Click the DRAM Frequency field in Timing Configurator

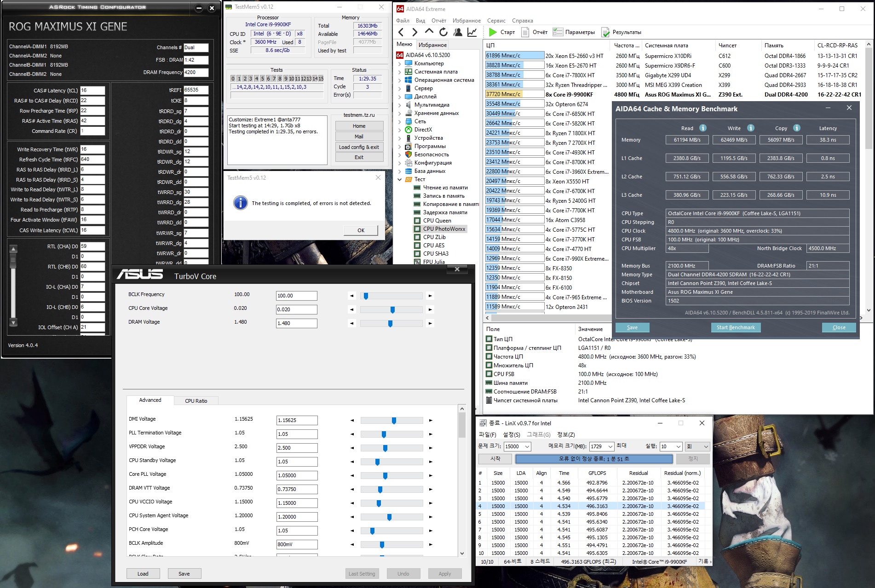[196, 72]
